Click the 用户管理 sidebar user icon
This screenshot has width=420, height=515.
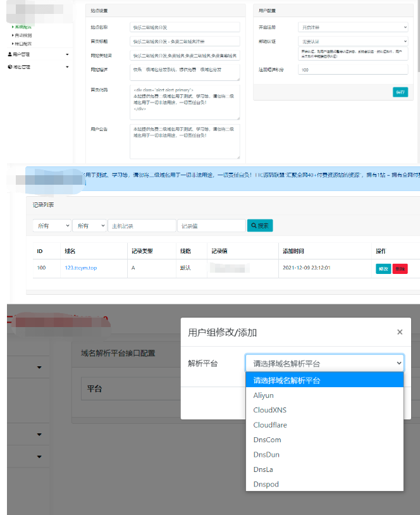tap(9, 54)
